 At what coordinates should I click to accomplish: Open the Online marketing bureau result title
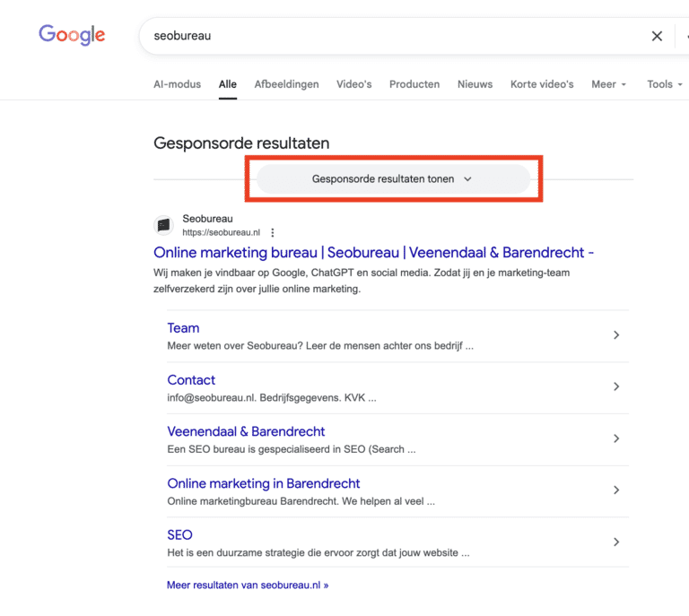(x=373, y=253)
